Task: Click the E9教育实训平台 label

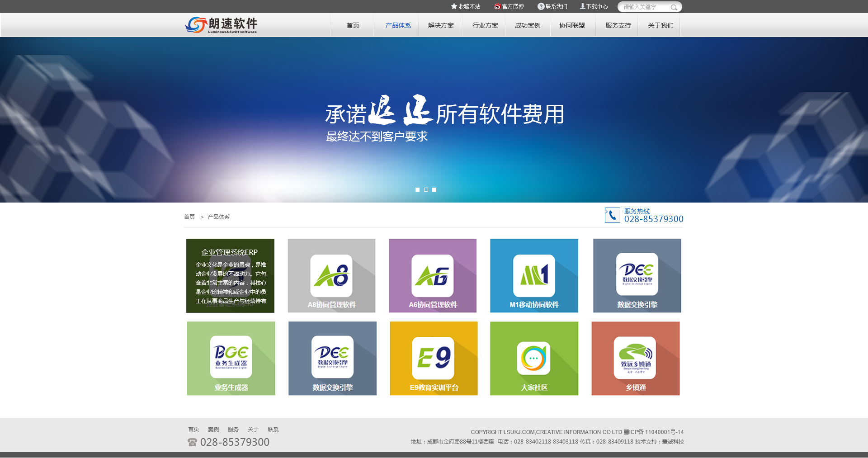Action: click(x=434, y=387)
